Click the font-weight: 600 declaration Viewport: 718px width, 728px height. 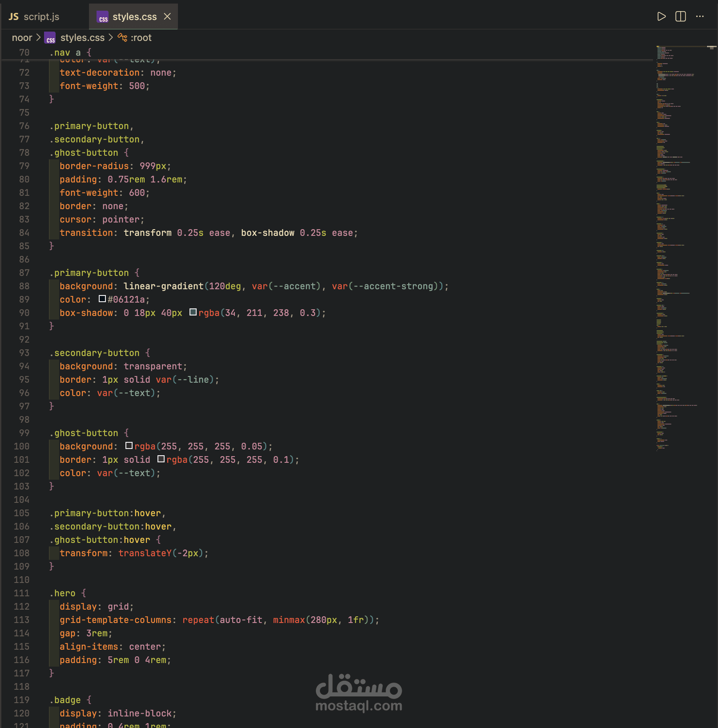tap(105, 193)
